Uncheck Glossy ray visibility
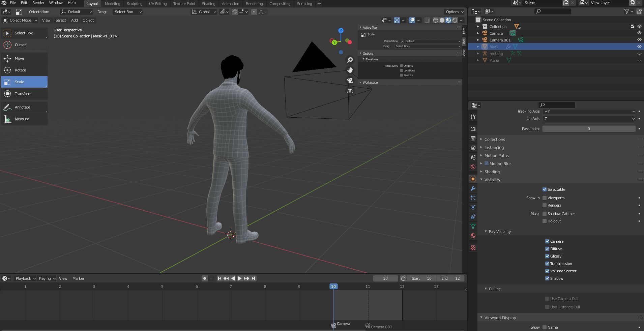Image resolution: width=644 pixels, height=331 pixels. coord(547,256)
